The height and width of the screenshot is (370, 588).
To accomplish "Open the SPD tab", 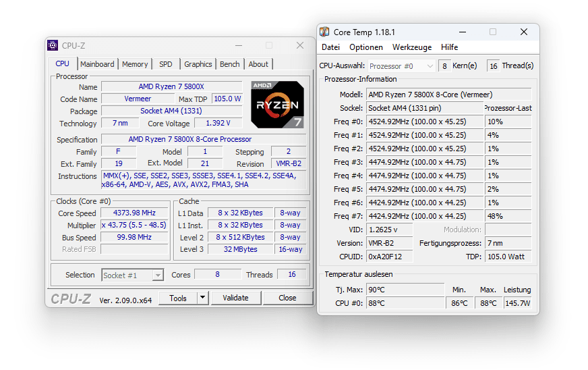I will [x=165, y=64].
